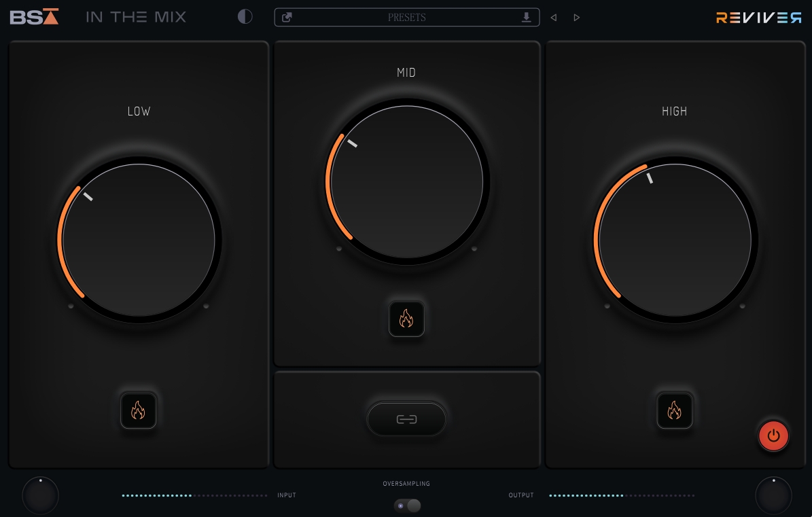Screen dimensions: 812x517
Task: Toggle the light/dark theme half-circle icon
Action: 245,17
